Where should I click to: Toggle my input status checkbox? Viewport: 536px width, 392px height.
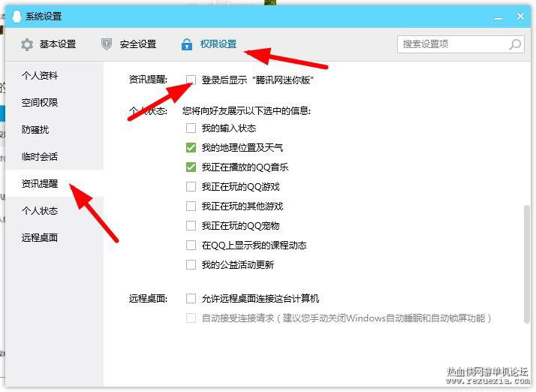click(x=191, y=128)
